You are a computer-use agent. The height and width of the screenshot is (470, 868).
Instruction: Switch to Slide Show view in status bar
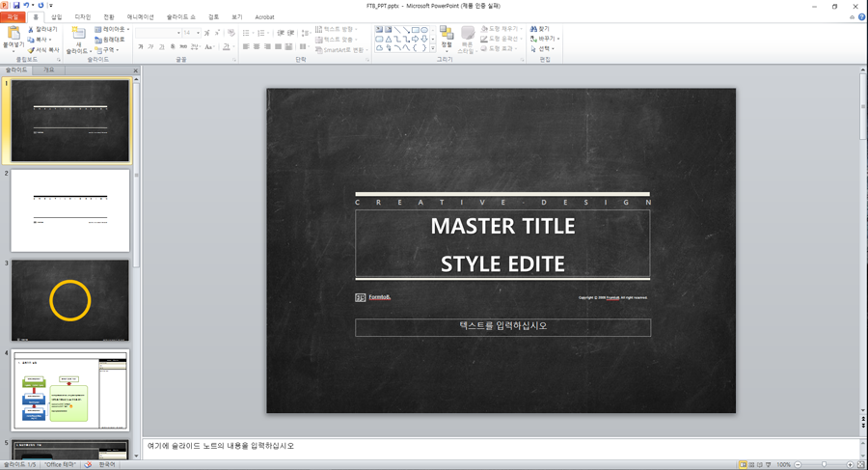(769, 464)
